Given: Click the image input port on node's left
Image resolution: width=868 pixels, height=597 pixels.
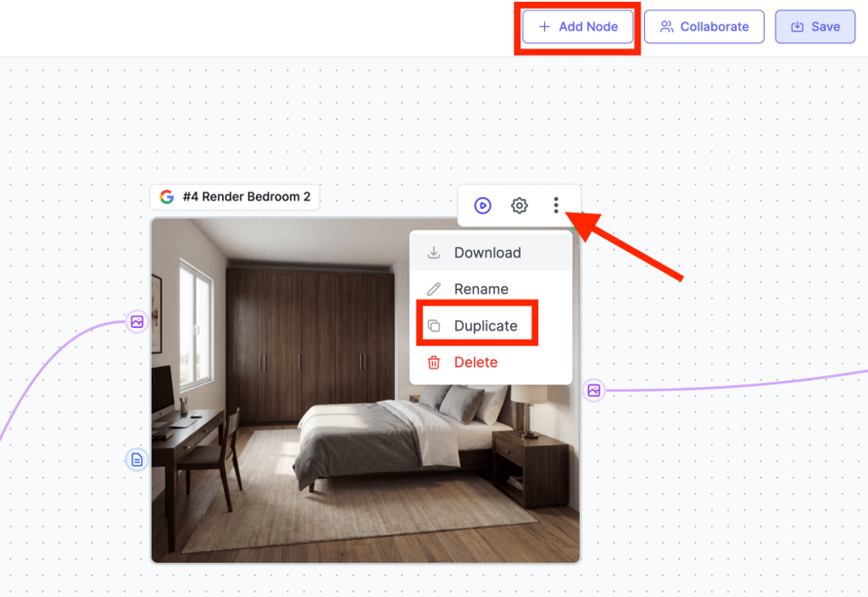Looking at the screenshot, I should pyautogui.click(x=136, y=322).
